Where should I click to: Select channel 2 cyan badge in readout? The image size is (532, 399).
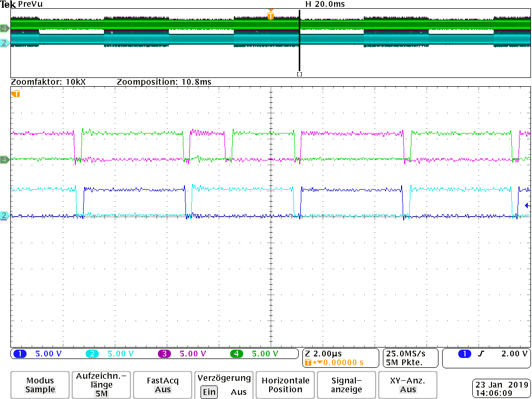point(92,354)
